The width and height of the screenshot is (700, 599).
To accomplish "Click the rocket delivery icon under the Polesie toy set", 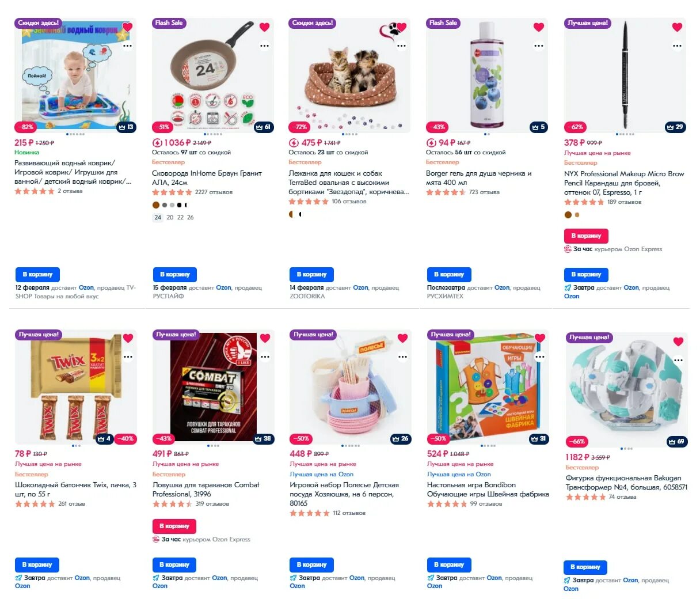I will 294,578.
